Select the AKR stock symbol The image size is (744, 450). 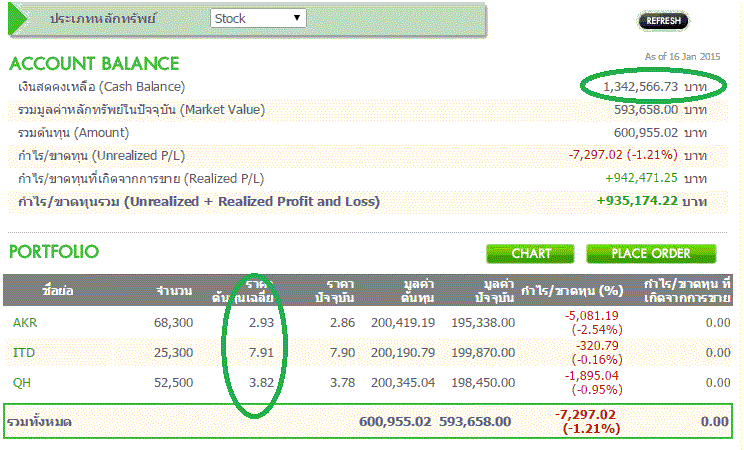click(24, 322)
